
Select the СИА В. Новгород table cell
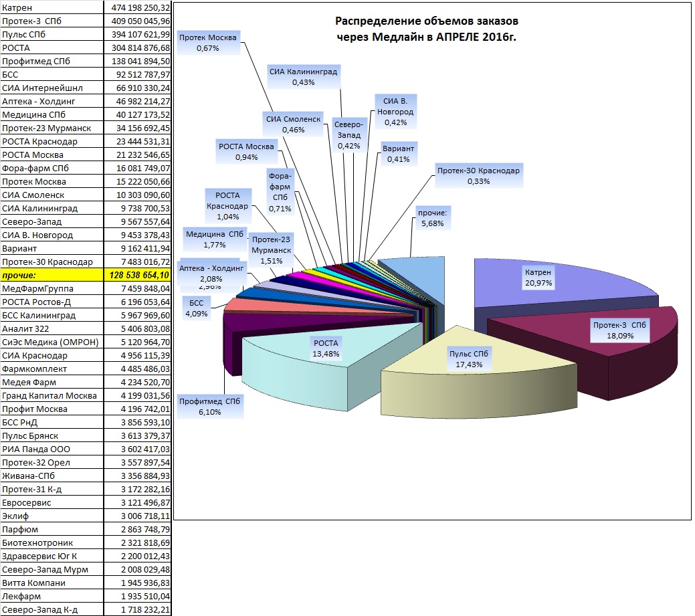point(52,235)
